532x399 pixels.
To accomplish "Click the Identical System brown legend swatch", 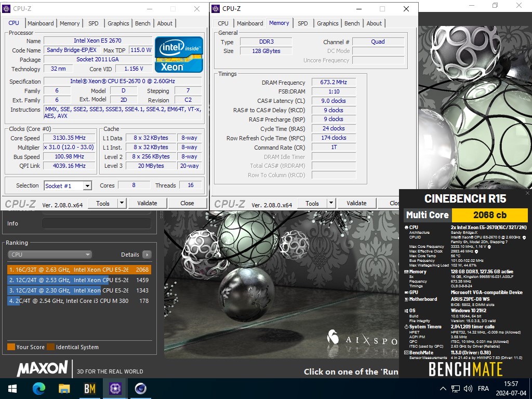I will click(50, 347).
